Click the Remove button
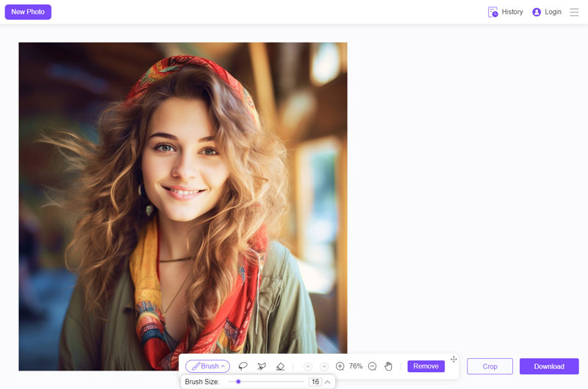 pyautogui.click(x=426, y=366)
